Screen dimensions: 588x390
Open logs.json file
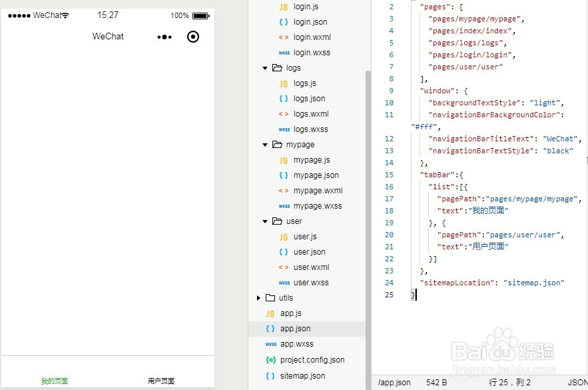[x=309, y=99]
